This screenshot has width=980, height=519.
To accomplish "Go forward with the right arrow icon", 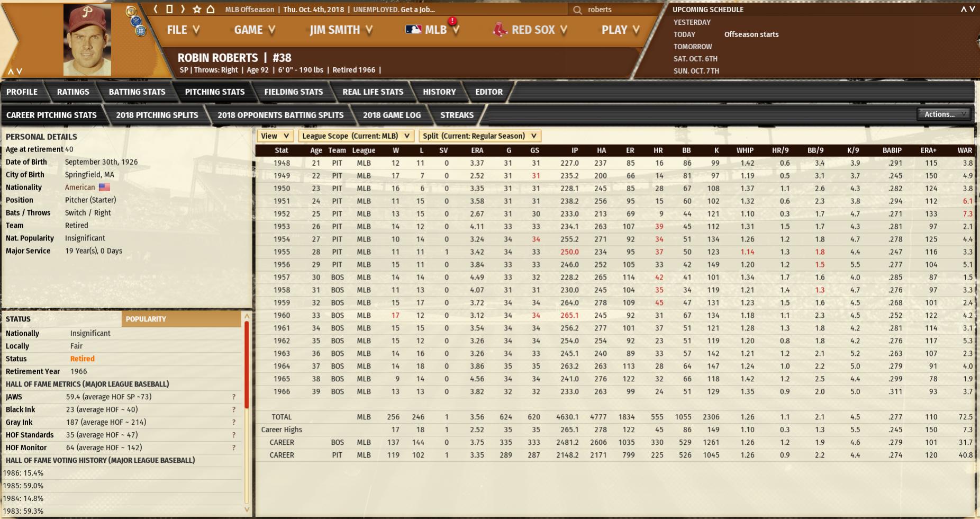I will [x=183, y=9].
